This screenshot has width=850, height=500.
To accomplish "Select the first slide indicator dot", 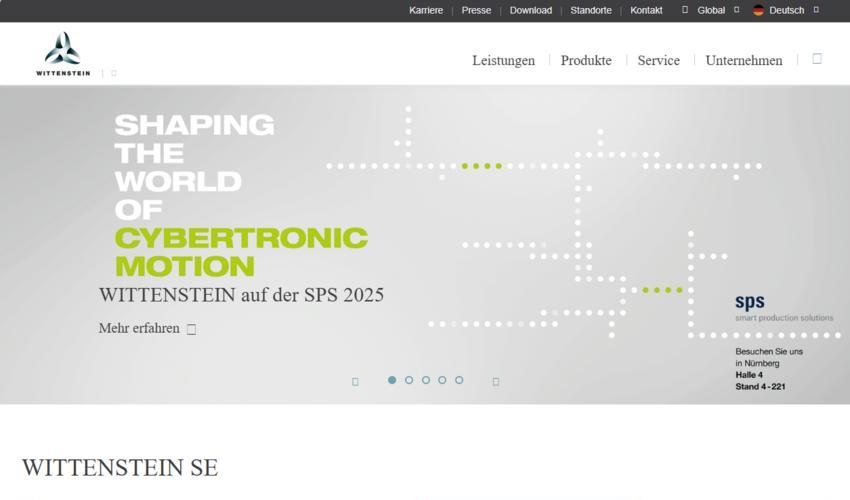I will pyautogui.click(x=392, y=380).
